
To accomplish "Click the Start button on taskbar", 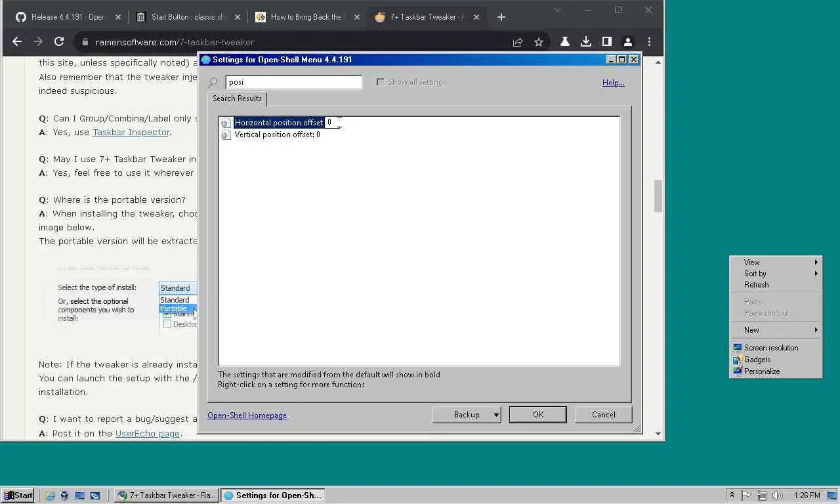I will pos(18,495).
